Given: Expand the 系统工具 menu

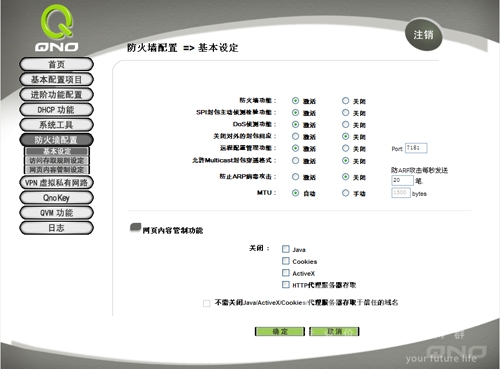Looking at the screenshot, I should point(56,125).
